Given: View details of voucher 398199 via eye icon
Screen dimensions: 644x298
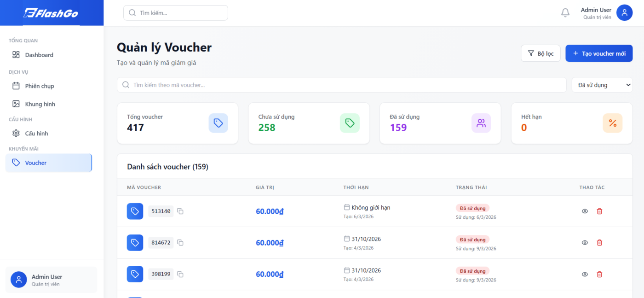Looking at the screenshot, I should click(x=585, y=275).
